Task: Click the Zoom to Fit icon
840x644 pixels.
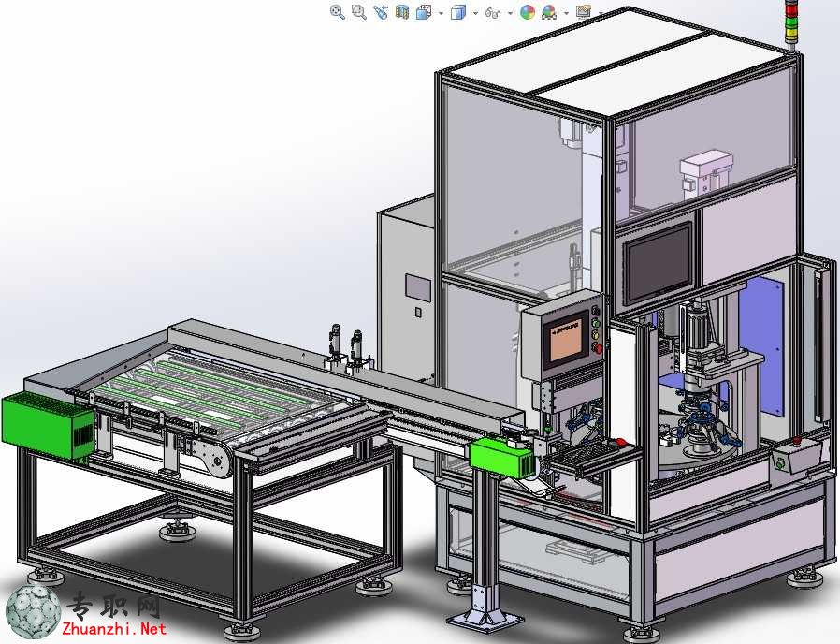Action: (337, 12)
